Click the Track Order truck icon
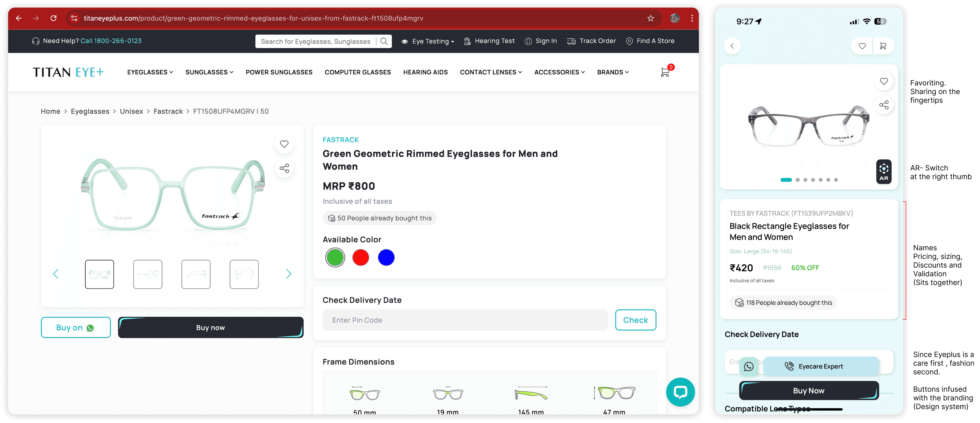 571,41
